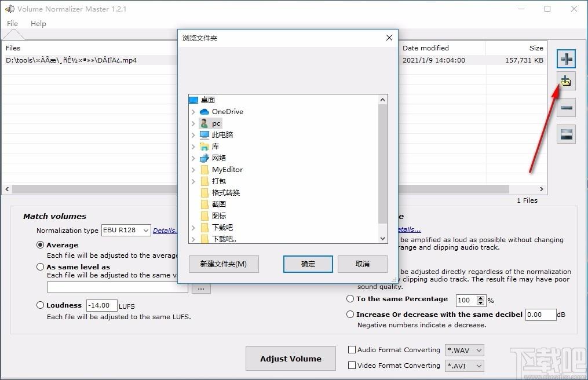Select the MyEditor folder icon
Screen dimensions: 588x380
coord(204,170)
